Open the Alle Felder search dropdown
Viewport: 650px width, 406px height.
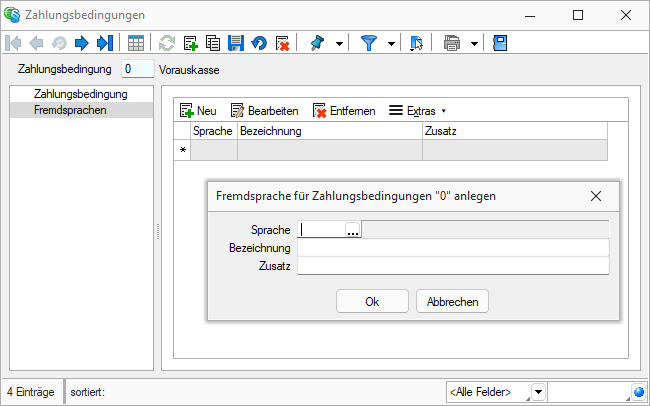coord(538,391)
